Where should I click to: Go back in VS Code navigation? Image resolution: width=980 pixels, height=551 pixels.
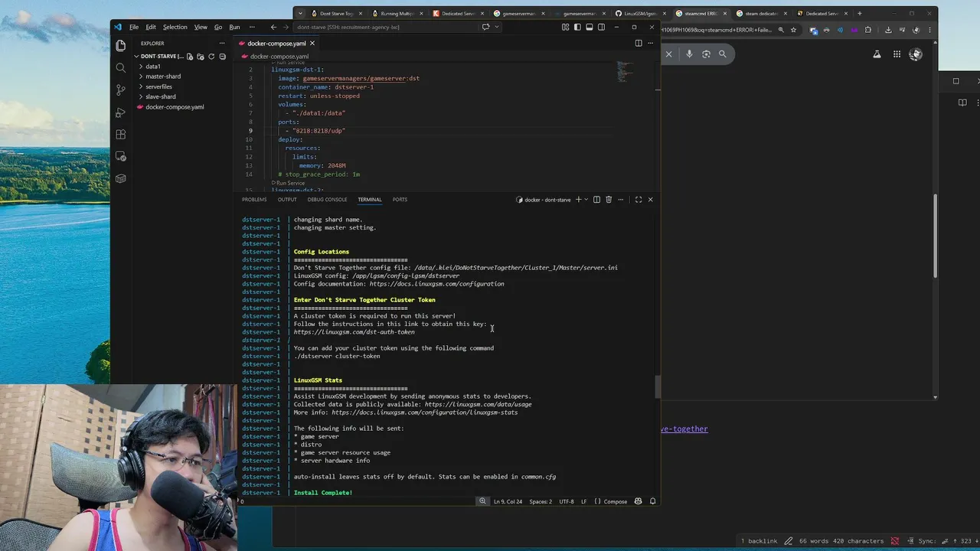pos(273,27)
